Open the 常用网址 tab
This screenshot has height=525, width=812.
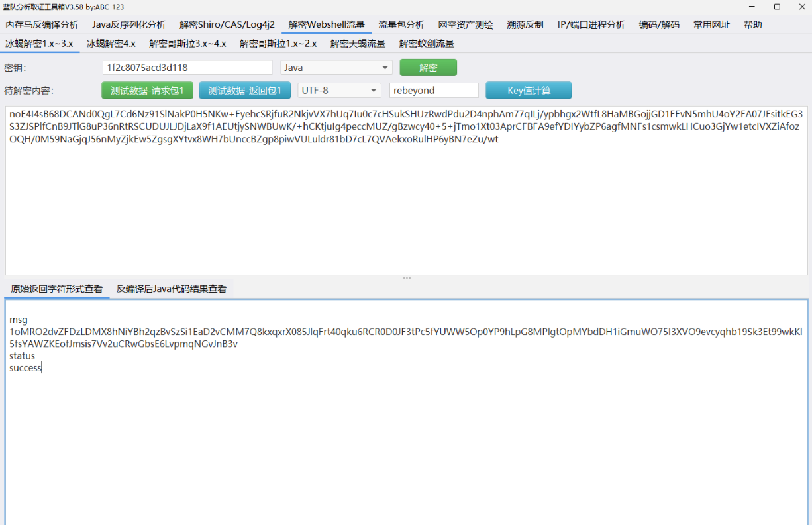coord(711,24)
